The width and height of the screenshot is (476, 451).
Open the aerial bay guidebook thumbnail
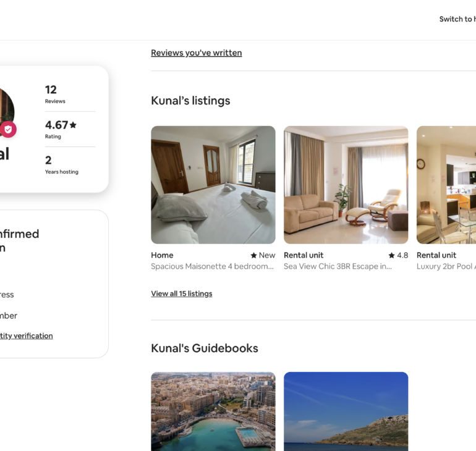(213, 411)
